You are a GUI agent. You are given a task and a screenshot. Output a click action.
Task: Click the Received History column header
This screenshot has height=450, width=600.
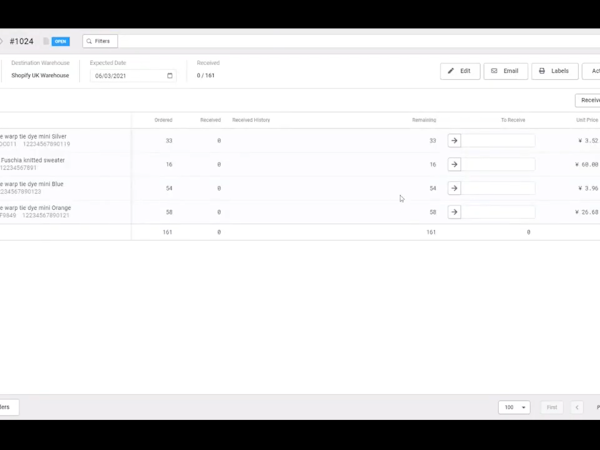(251, 120)
